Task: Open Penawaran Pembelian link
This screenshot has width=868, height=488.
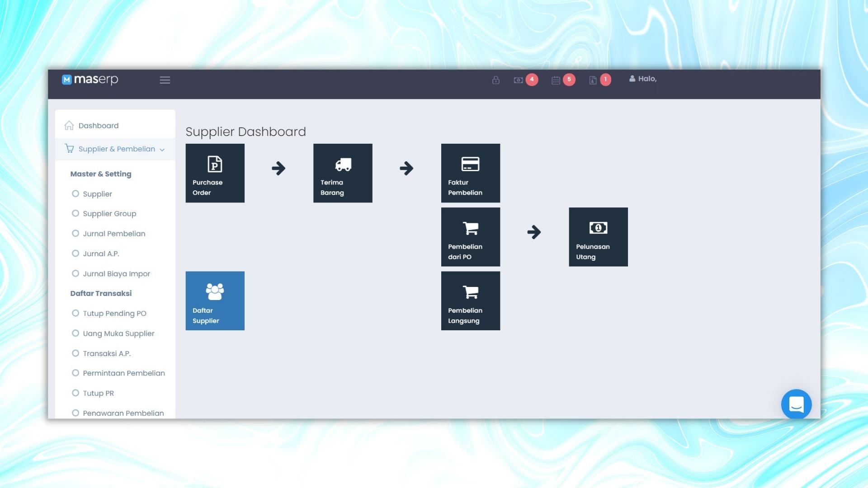Action: click(123, 413)
